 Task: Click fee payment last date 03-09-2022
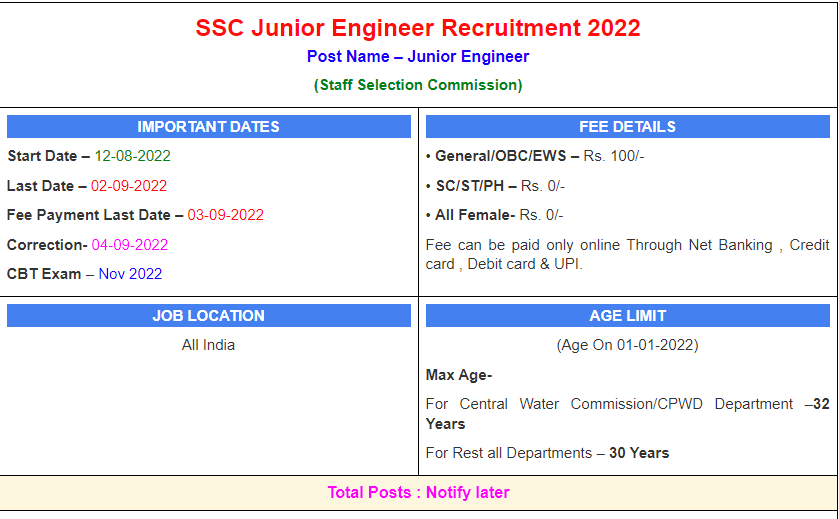pyautogui.click(x=225, y=215)
